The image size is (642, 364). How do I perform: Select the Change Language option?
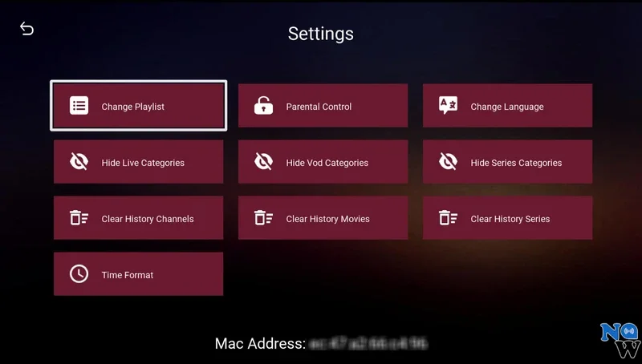click(506, 107)
